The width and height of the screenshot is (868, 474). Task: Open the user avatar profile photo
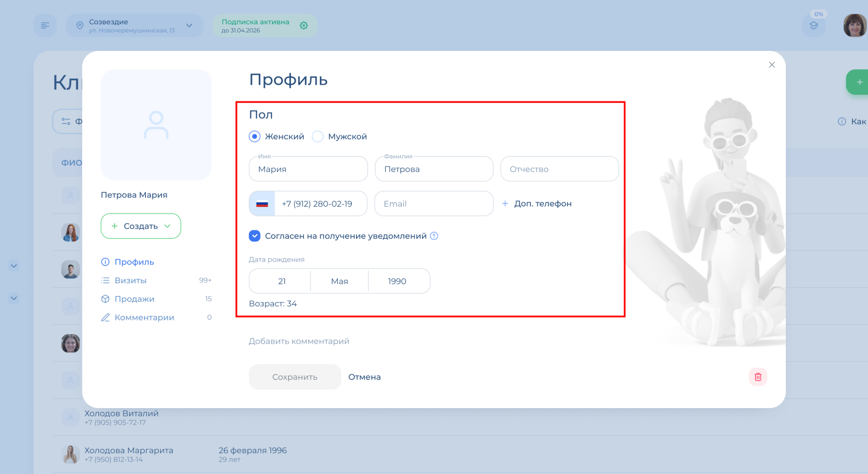click(855, 26)
